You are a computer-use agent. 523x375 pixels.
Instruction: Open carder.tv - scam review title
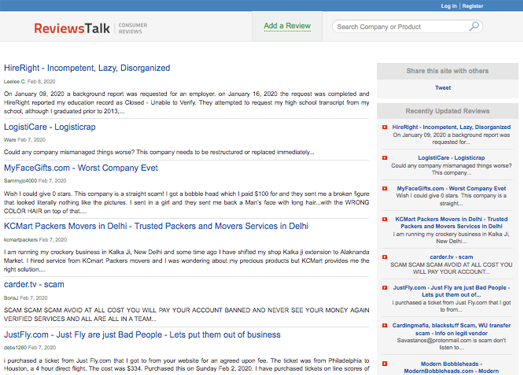tap(34, 285)
